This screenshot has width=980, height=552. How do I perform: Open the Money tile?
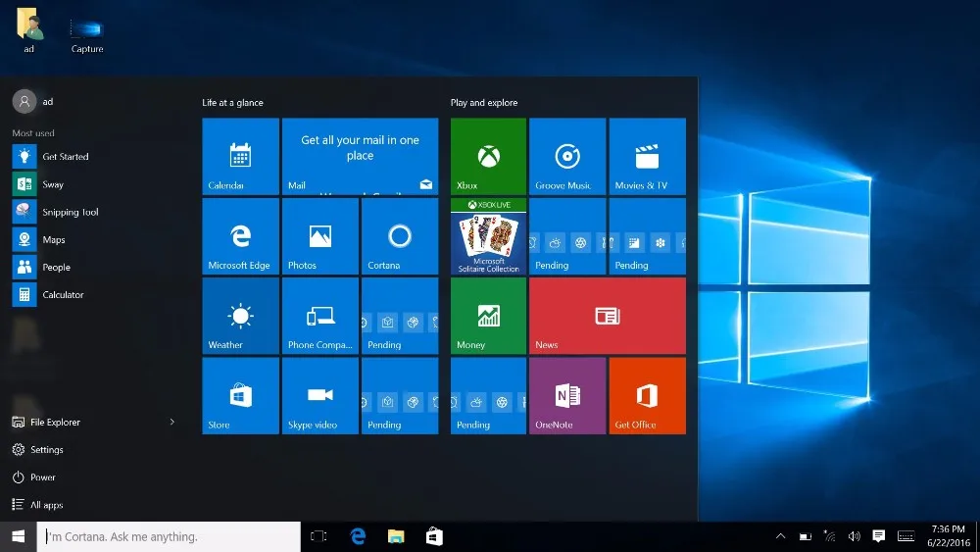488,316
